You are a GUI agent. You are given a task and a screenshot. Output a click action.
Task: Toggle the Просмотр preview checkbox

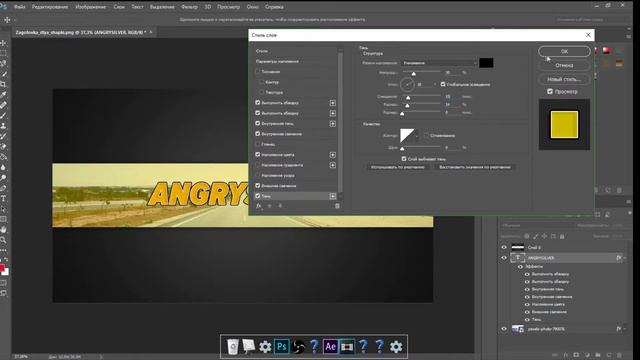click(x=550, y=91)
